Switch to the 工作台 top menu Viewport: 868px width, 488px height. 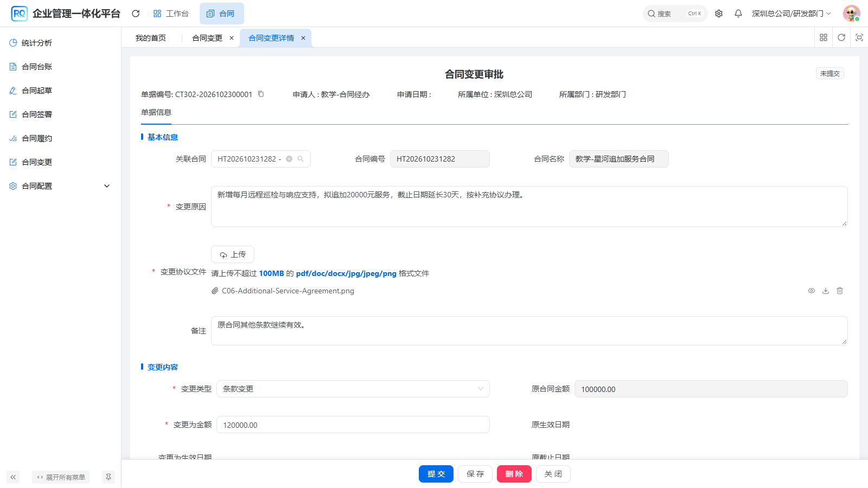(171, 14)
